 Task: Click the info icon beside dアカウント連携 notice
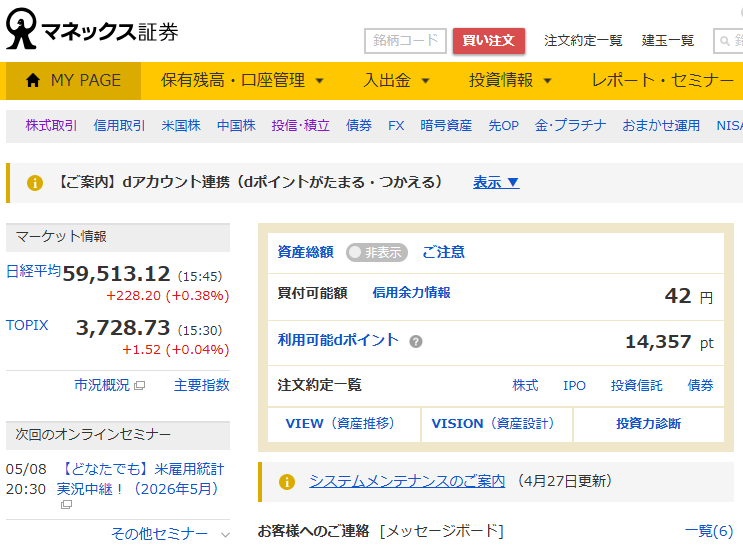click(x=35, y=183)
